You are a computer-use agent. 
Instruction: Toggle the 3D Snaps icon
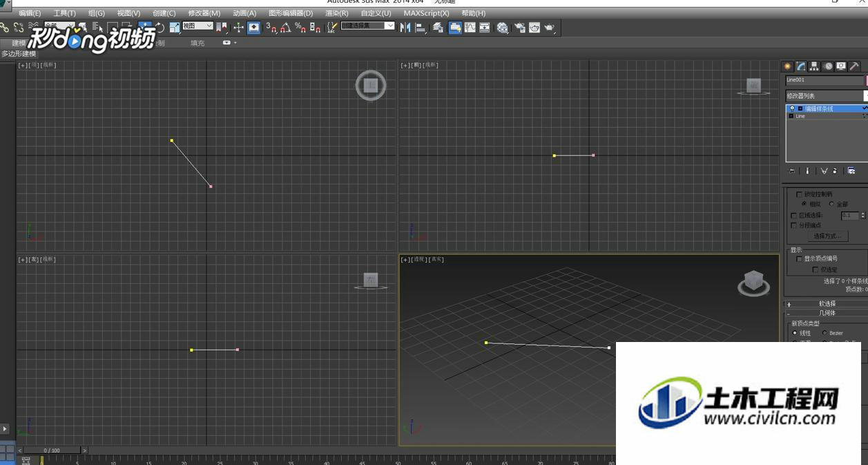[271, 27]
